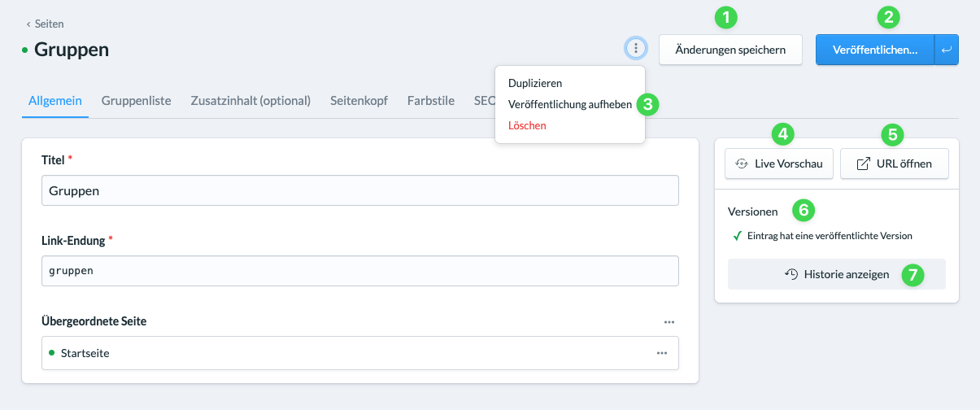The image size is (980, 410).
Task: Click Historie anzeigen to show history
Action: click(x=836, y=274)
